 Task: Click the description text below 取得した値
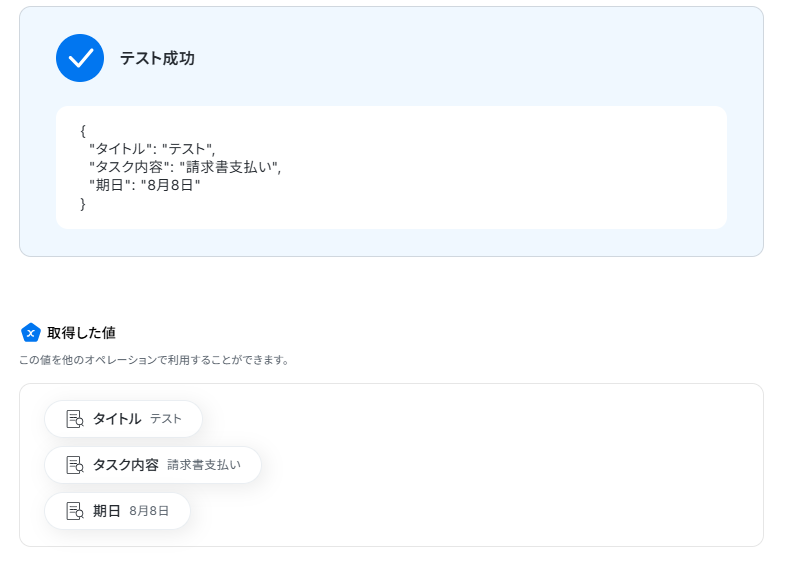[154, 360]
